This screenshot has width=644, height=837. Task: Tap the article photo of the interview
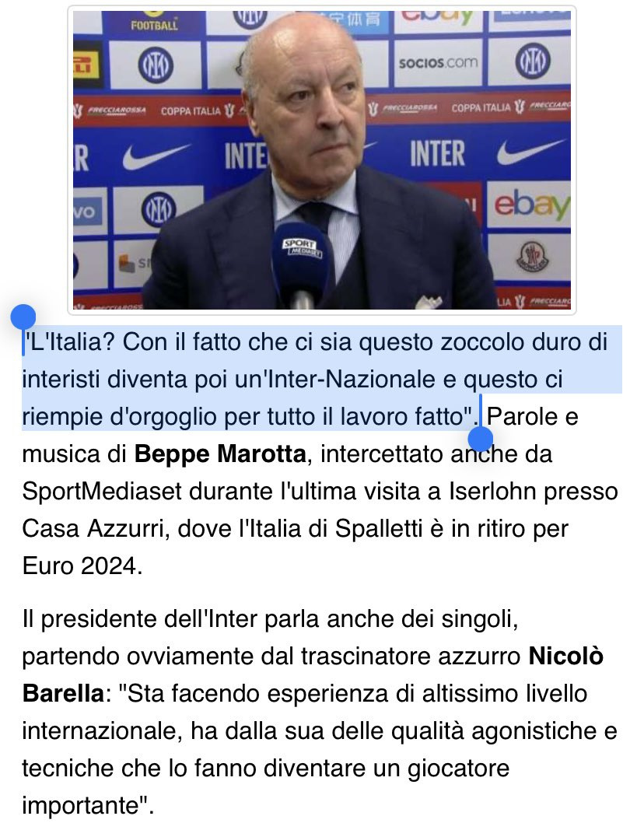(322, 160)
